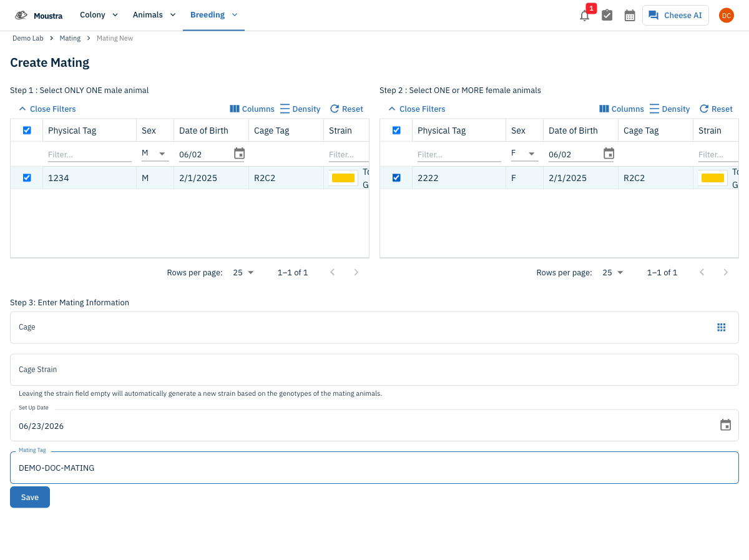This screenshot has width=749, height=560.
Task: Open Columns settings for female table
Action: pyautogui.click(x=622, y=109)
